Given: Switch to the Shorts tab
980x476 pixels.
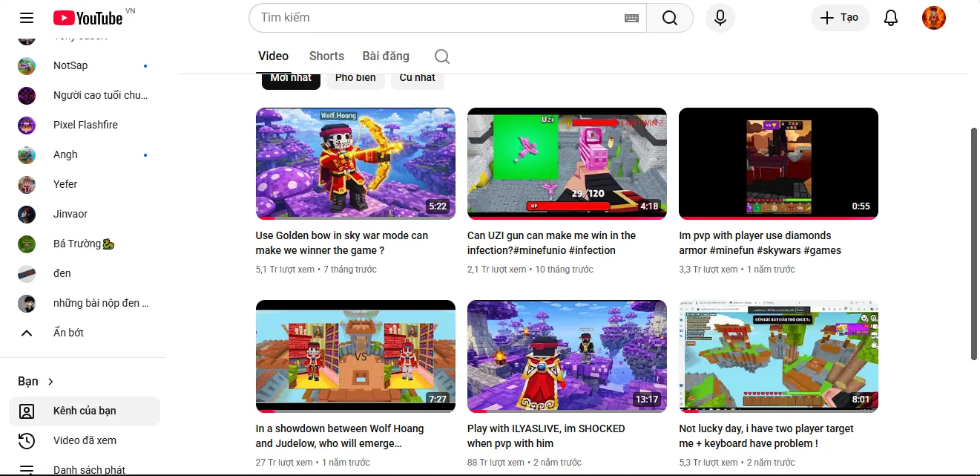Looking at the screenshot, I should click(326, 56).
